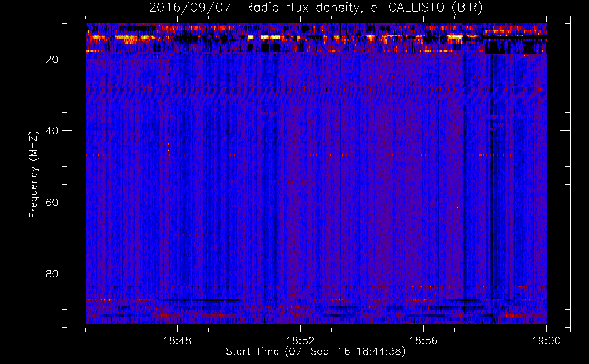
Task: Click the 'Start Time (07-Sep-16 18:44:38)' label
Action: pyautogui.click(x=316, y=352)
